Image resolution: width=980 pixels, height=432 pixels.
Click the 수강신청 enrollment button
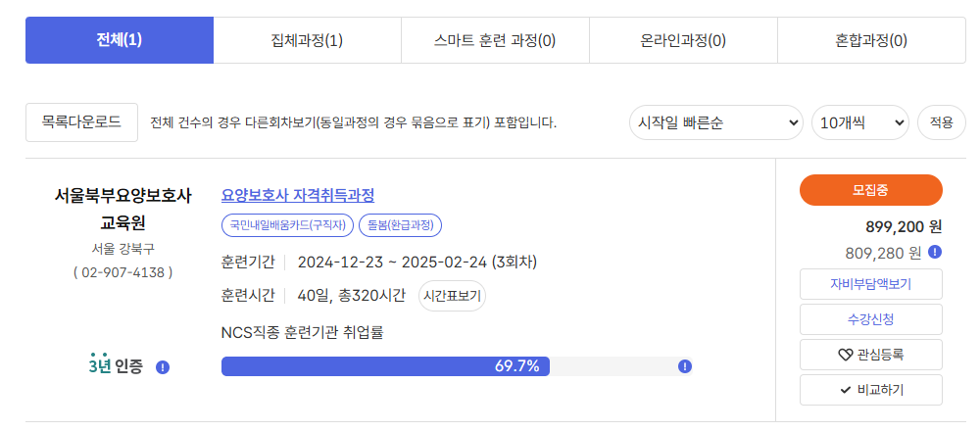point(871,319)
